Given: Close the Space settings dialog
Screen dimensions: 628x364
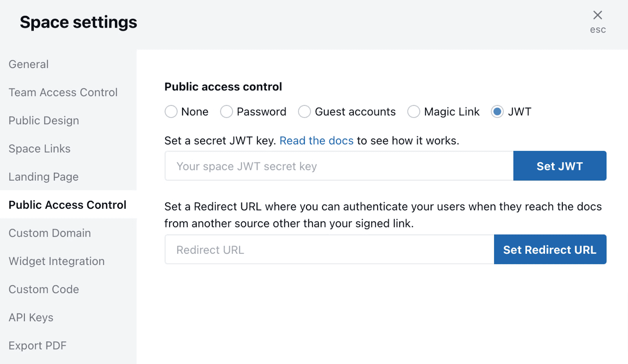Looking at the screenshot, I should (597, 15).
